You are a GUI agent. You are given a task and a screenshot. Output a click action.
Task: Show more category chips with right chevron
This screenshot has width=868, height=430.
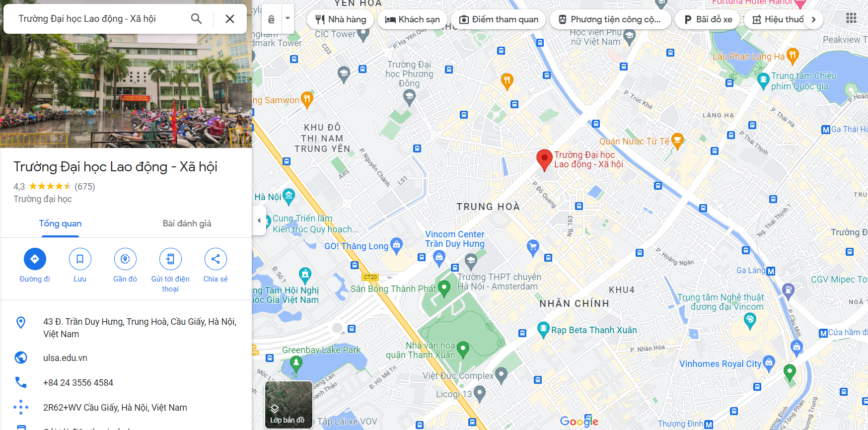tap(813, 19)
